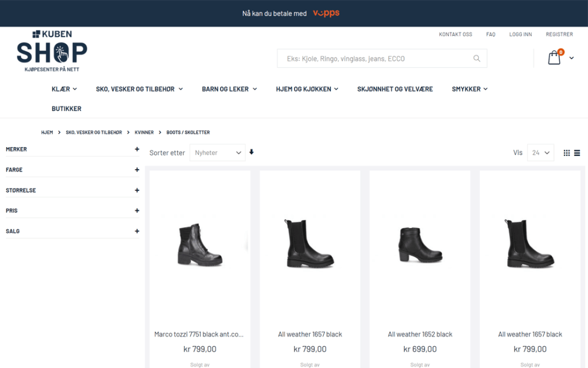Image resolution: width=588 pixels, height=368 pixels.
Task: Open All weather 1652 black boot image
Action: tap(420, 245)
